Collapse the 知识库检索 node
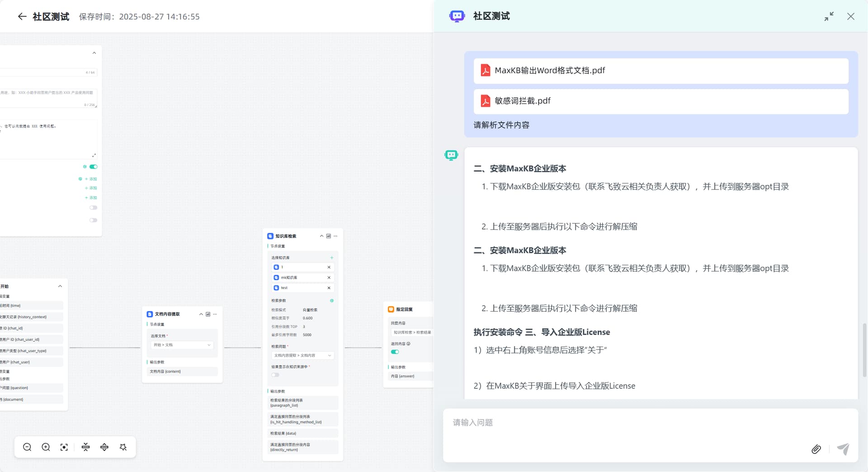The width and height of the screenshot is (868, 472). [322, 236]
